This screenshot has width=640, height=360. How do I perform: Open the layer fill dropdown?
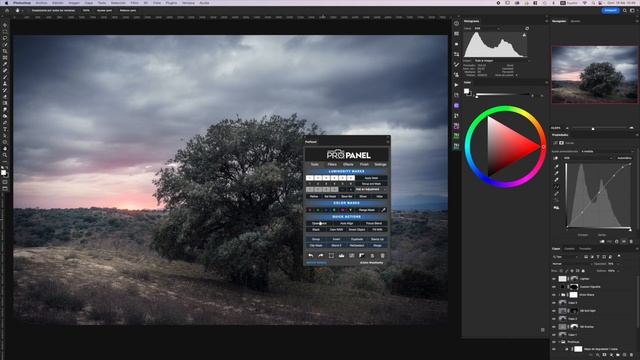[x=618, y=271]
